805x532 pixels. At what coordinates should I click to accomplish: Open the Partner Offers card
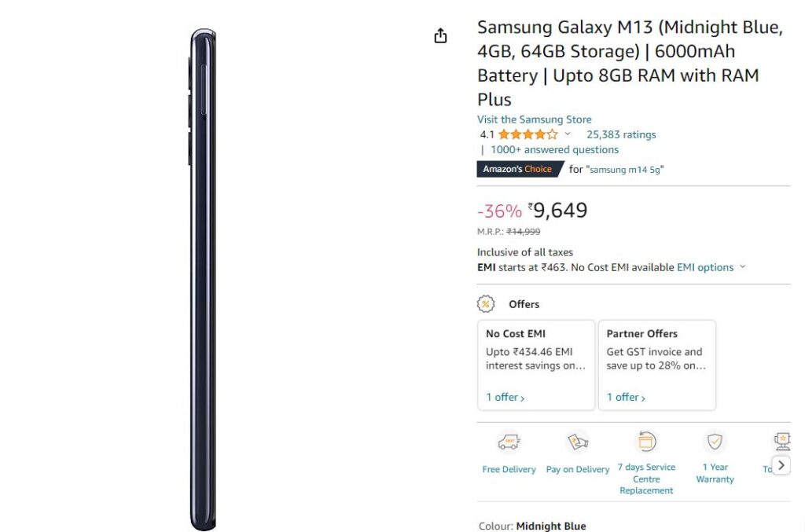click(656, 365)
